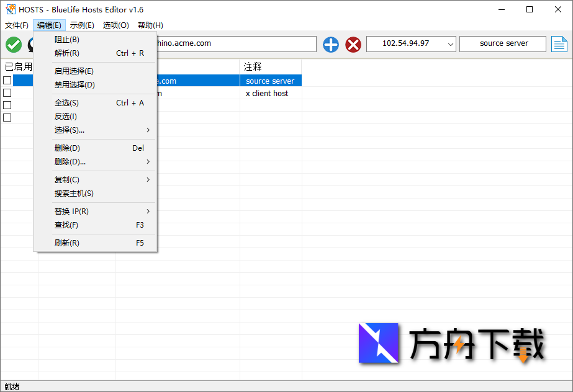The width and height of the screenshot is (573, 392).
Task: Apply changes with the green checkmark icon
Action: [13, 44]
